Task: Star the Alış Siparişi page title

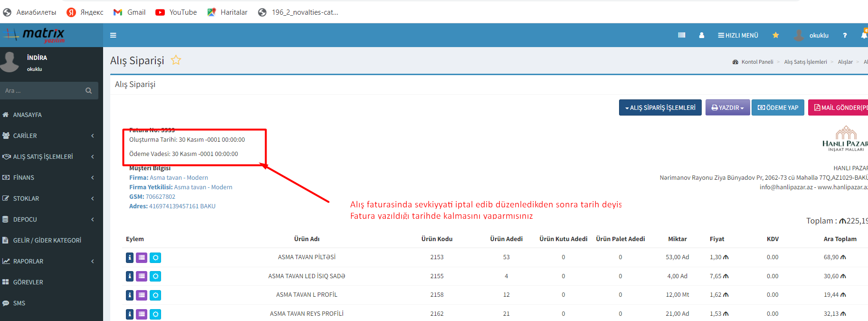Action: [x=176, y=60]
